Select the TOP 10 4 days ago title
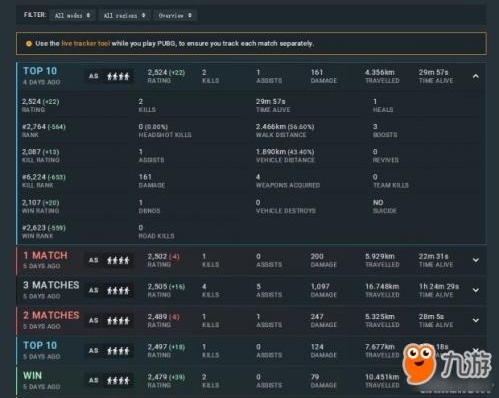 (40, 71)
